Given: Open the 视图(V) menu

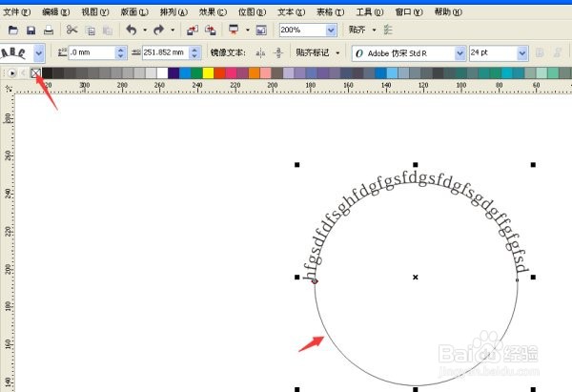Looking at the screenshot, I should coord(95,12).
